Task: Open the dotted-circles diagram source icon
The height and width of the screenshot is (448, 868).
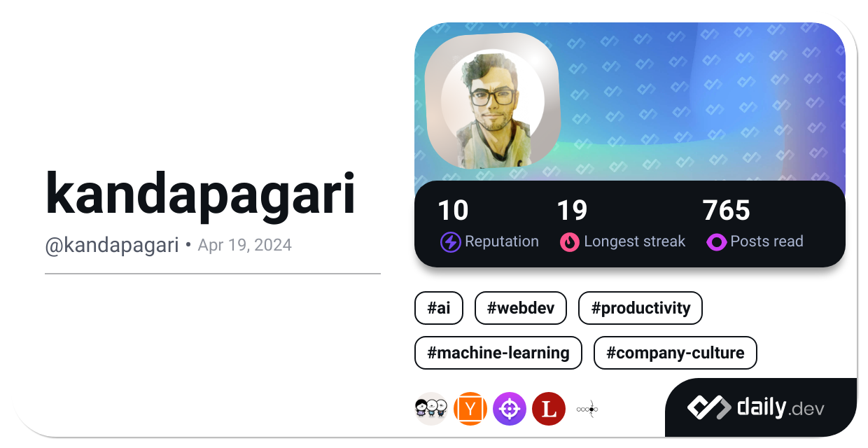Action: point(587,409)
